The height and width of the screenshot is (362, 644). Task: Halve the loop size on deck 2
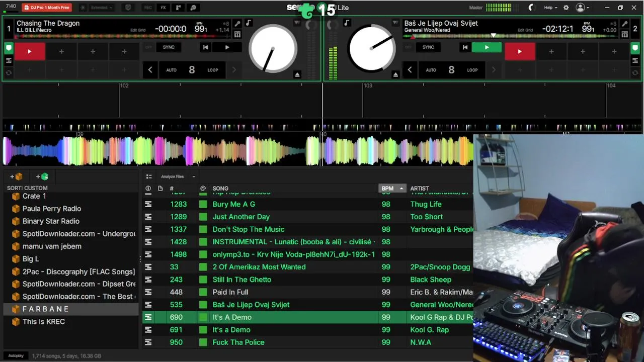[x=410, y=70]
